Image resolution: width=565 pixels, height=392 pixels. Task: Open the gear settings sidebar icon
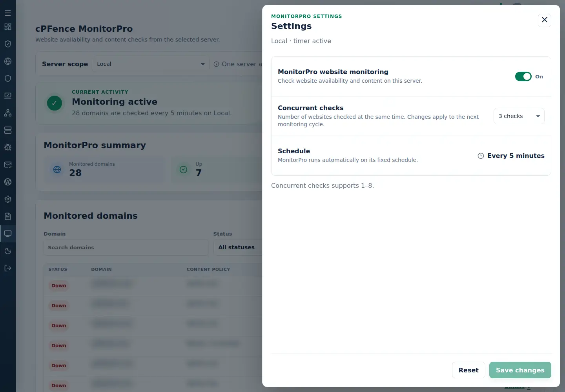(8, 199)
